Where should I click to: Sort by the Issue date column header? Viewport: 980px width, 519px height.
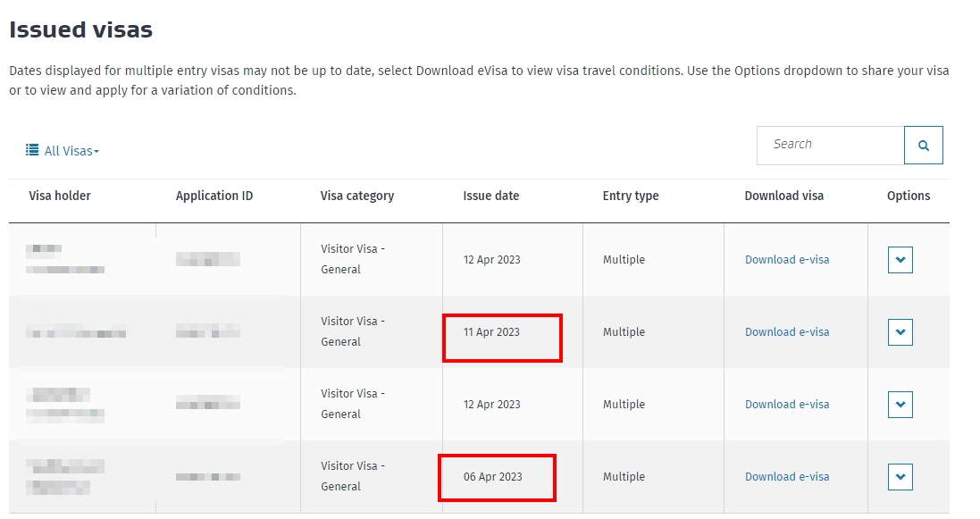(x=490, y=196)
